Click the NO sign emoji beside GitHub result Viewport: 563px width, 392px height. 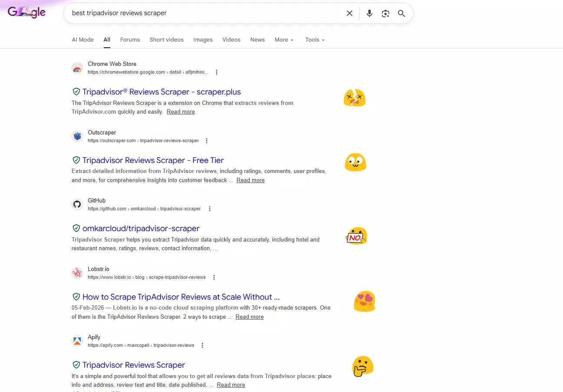click(x=357, y=236)
